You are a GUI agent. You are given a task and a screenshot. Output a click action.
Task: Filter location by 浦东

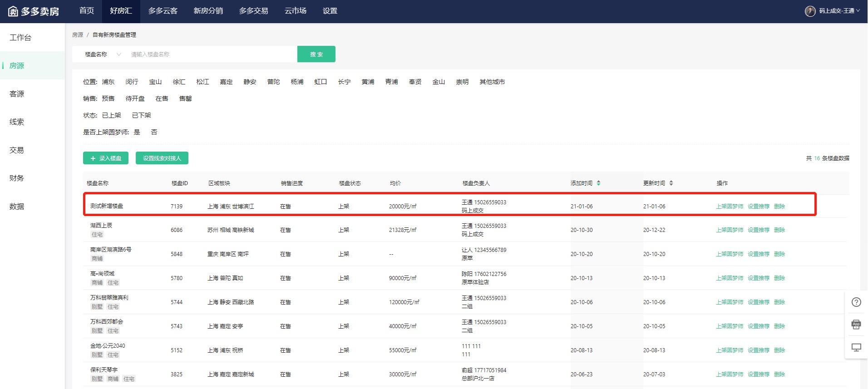pos(108,82)
